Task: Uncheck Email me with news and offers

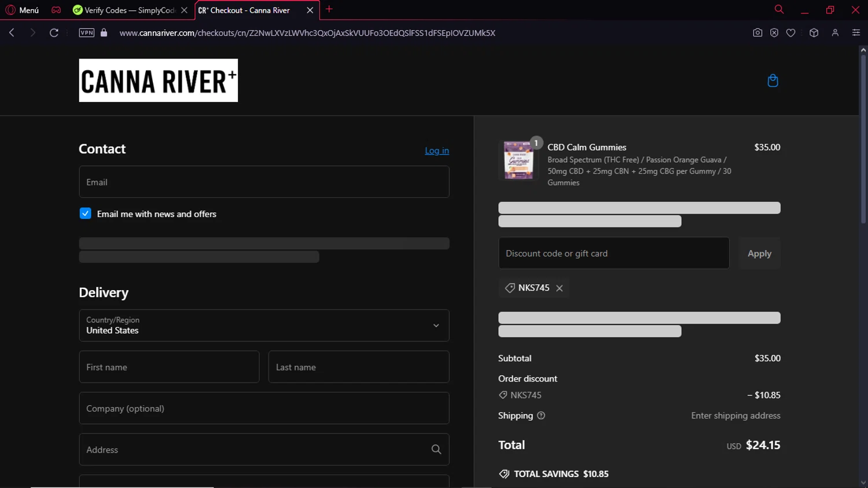Action: pyautogui.click(x=86, y=214)
